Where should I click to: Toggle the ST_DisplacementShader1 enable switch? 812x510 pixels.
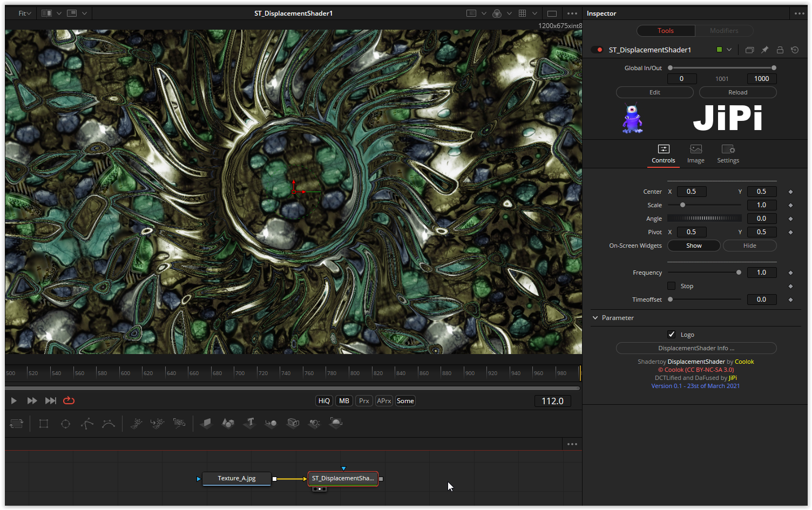(597, 50)
